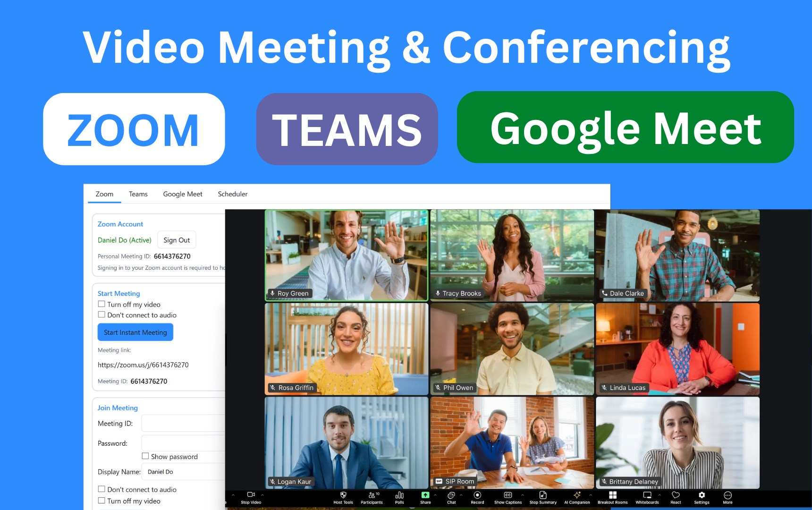Expand the arrow next to AI Companion
The image size is (812, 510).
tap(591, 495)
